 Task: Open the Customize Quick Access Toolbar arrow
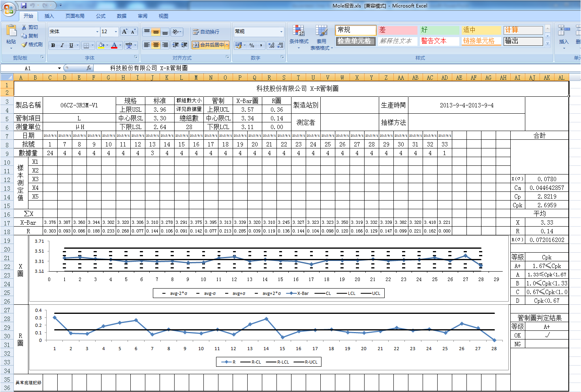60,6
